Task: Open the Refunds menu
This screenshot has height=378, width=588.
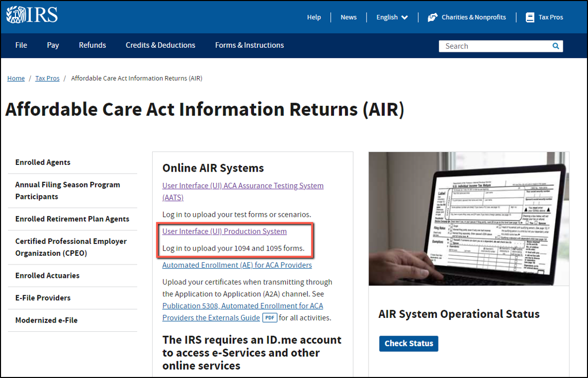Action: [x=92, y=45]
